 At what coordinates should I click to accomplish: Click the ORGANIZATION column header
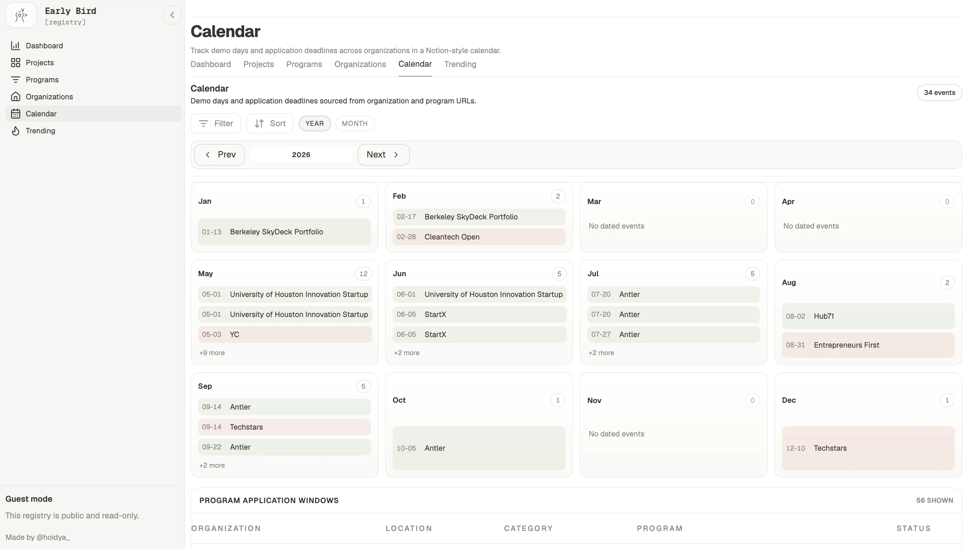(226, 529)
